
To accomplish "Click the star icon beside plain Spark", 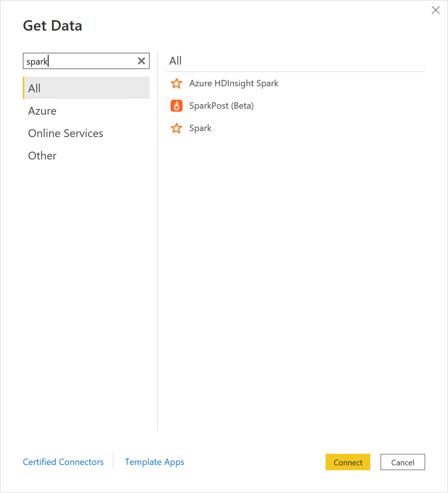I will click(x=176, y=128).
